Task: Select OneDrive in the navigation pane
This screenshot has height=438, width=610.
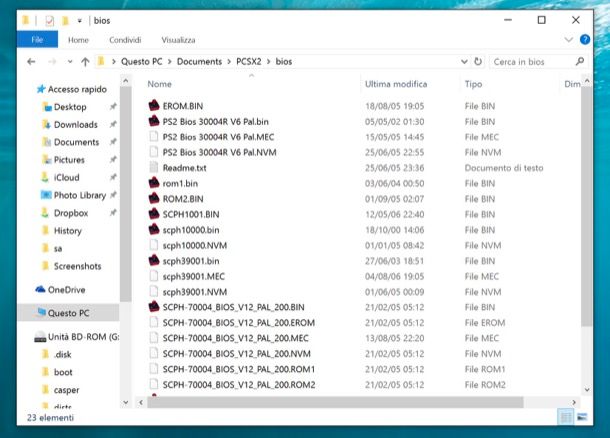Action: [x=66, y=290]
